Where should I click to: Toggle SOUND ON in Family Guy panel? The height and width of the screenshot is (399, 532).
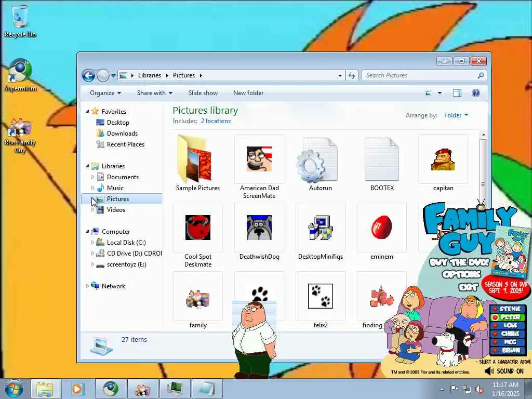[x=504, y=371]
